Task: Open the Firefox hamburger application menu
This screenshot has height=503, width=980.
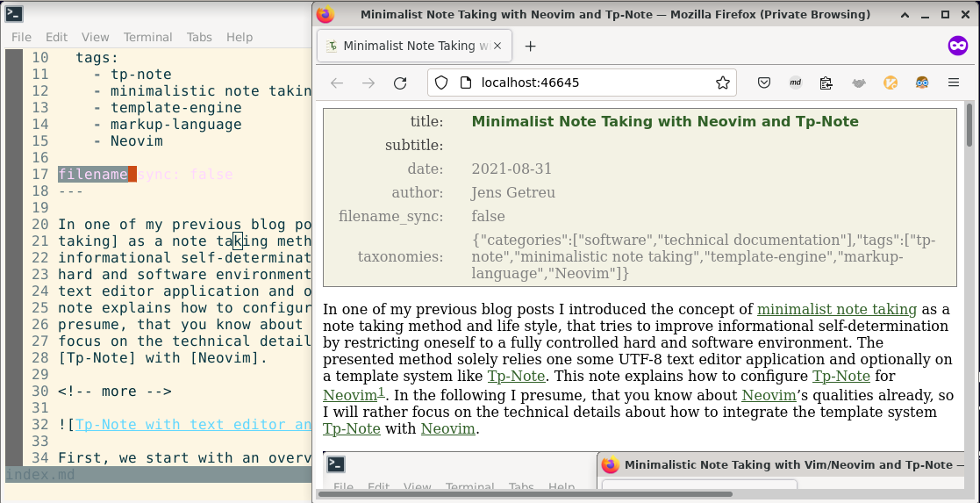Action: pos(954,83)
